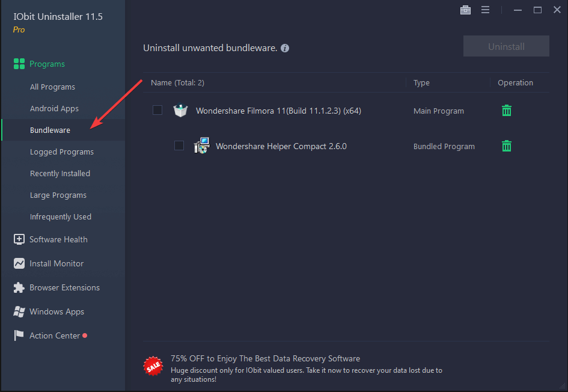The height and width of the screenshot is (392, 568).
Task: Click the trash icon for Wondershare Filmora
Action: (x=507, y=111)
